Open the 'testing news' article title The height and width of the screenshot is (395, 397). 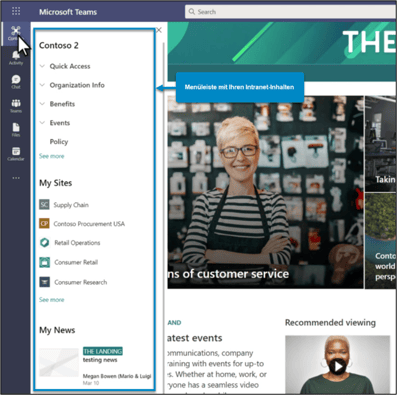(x=100, y=360)
